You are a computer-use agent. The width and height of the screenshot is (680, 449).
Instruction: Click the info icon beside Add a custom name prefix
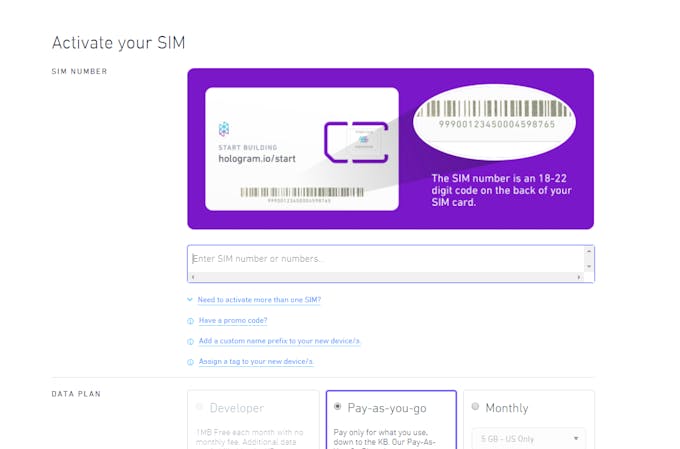click(x=190, y=341)
